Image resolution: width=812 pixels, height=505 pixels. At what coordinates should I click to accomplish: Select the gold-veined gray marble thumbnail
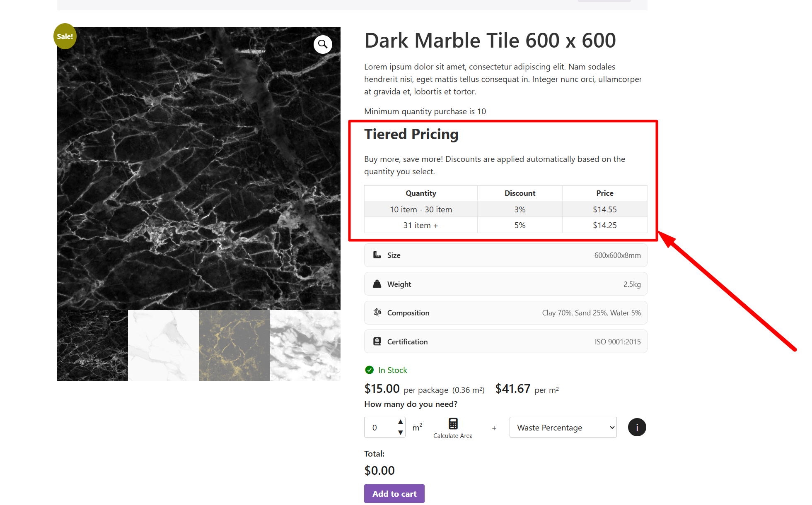(x=234, y=346)
